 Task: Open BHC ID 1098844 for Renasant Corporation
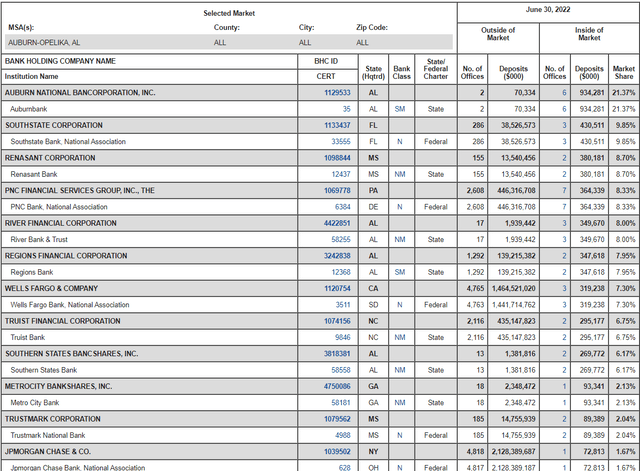point(337,158)
